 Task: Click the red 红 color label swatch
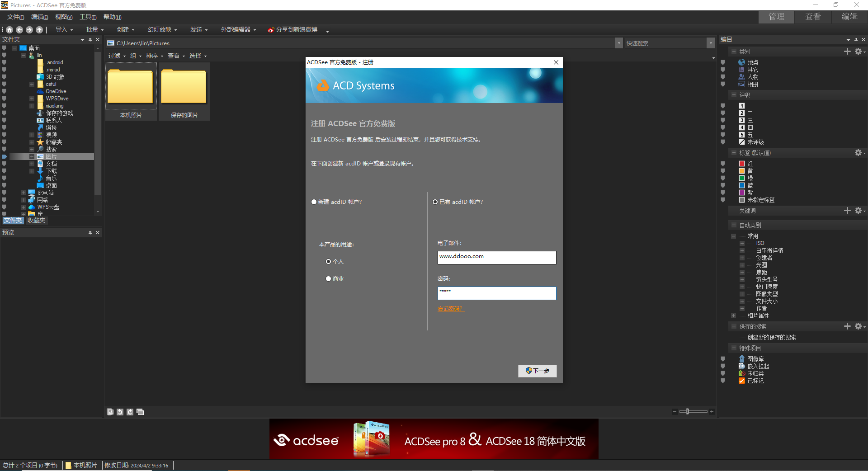(x=742, y=164)
